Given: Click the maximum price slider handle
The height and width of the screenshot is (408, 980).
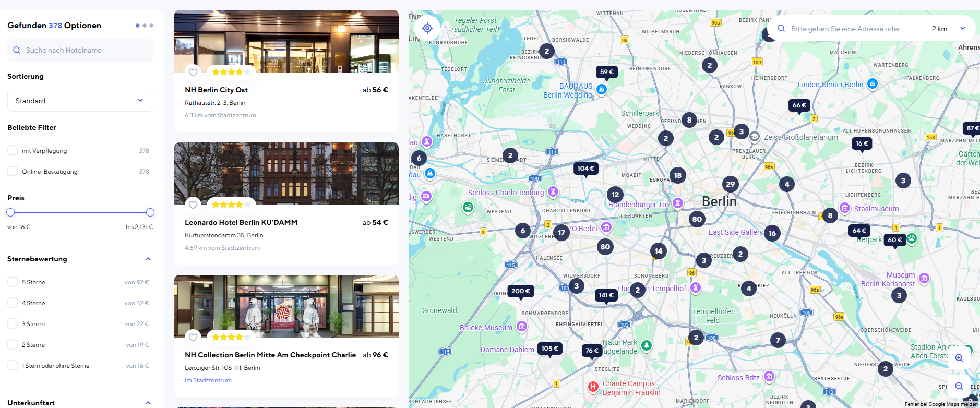Looking at the screenshot, I should 150,212.
